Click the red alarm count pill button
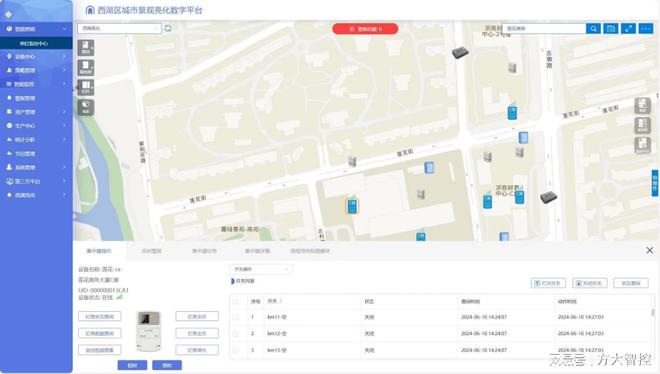Image resolution: width=660 pixels, height=374 pixels. point(365,29)
